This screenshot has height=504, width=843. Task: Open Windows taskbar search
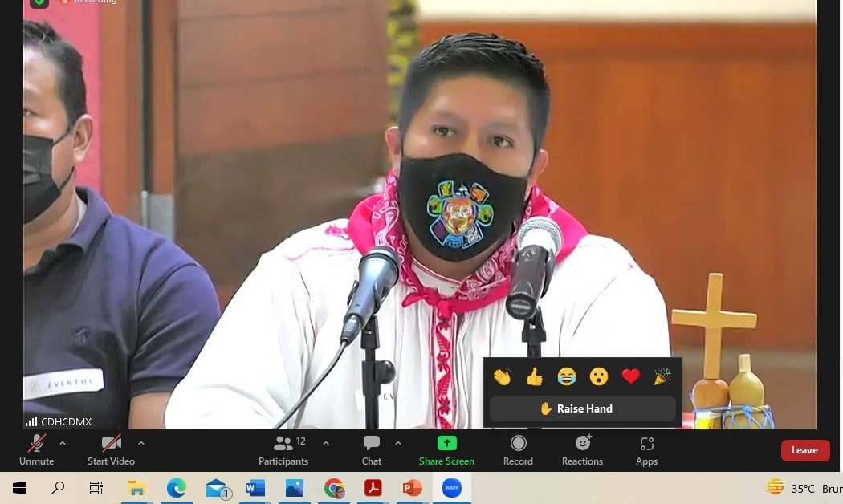pos(58,488)
